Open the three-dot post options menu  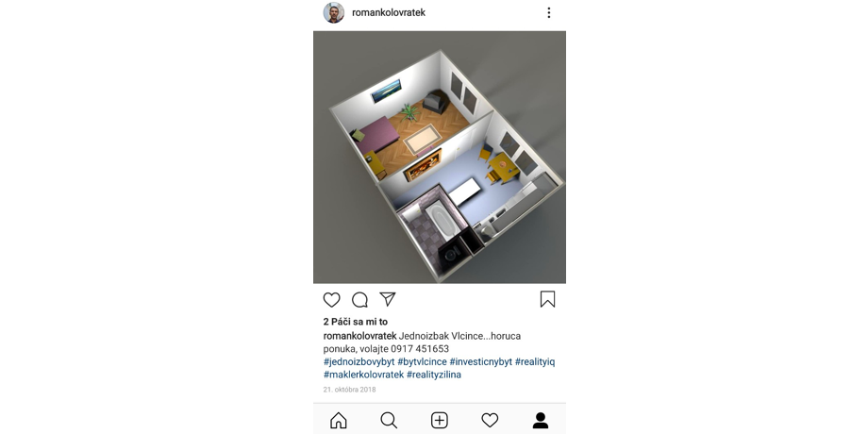click(548, 12)
